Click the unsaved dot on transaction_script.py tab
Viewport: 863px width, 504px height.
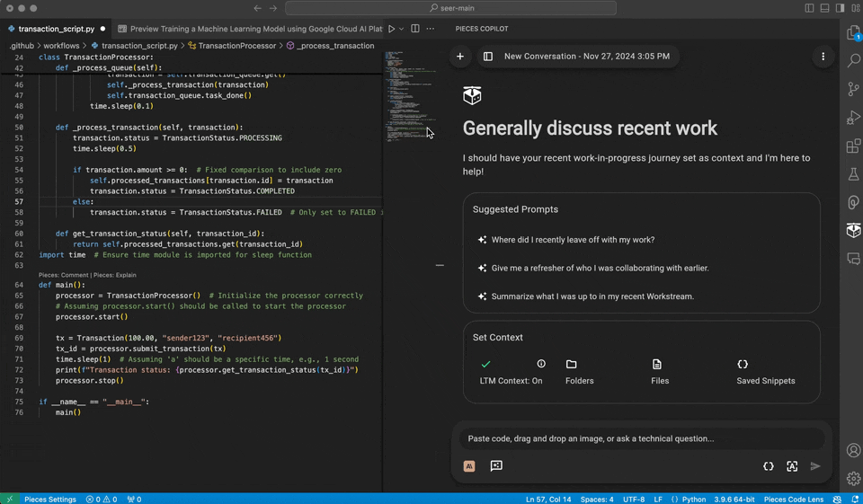click(102, 29)
